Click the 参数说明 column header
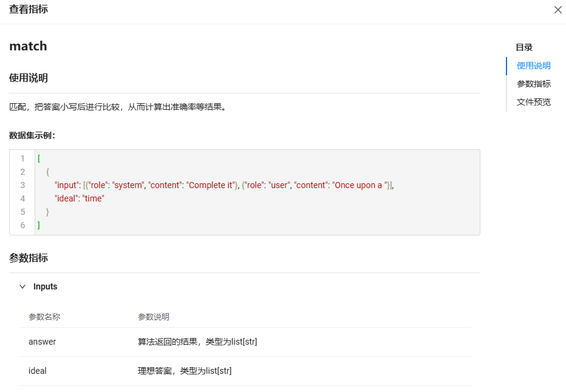The height and width of the screenshot is (392, 566). (154, 317)
